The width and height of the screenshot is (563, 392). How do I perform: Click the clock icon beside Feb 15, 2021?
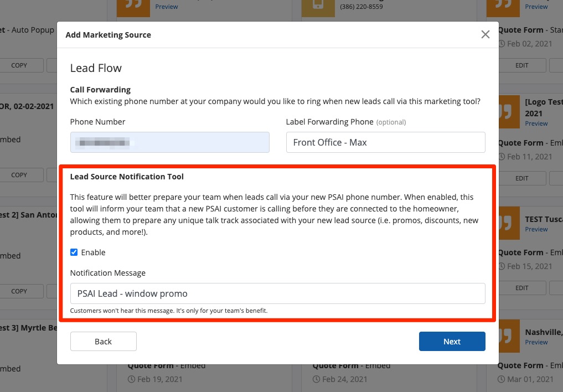click(501, 266)
